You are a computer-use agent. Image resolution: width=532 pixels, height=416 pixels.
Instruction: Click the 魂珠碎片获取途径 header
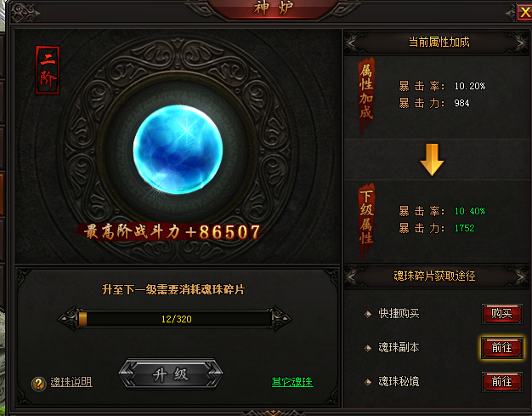[x=434, y=276]
